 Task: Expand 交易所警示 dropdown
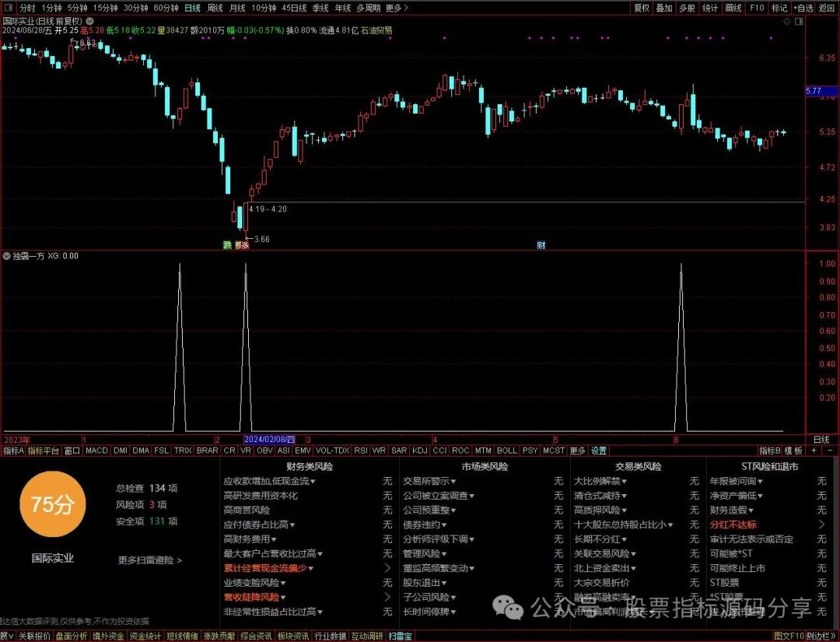(429, 481)
